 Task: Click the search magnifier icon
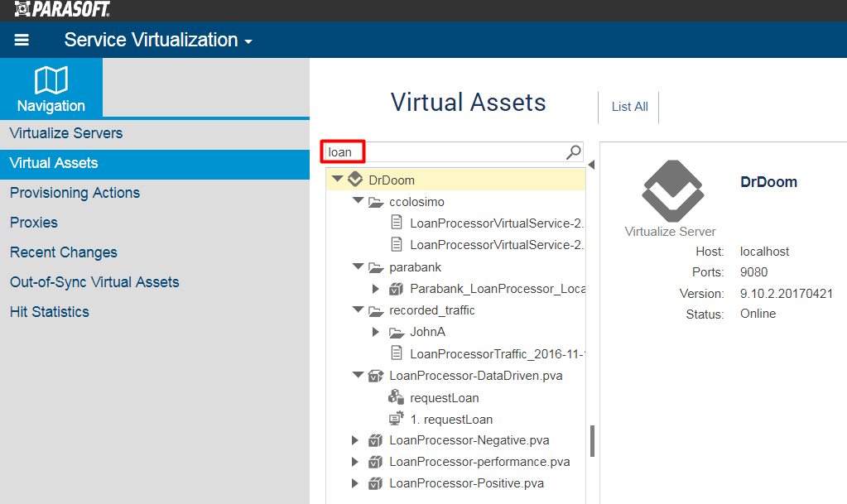coord(573,152)
